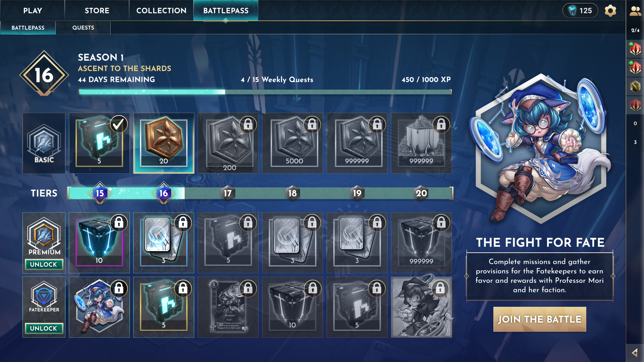Image resolution: width=644 pixels, height=362 pixels.
Task: Click the checkmarked tier 15 basic reward
Action: [99, 143]
